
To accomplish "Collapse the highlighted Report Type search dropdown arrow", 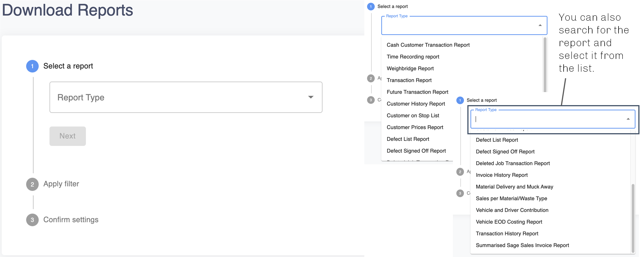I will (x=628, y=119).
